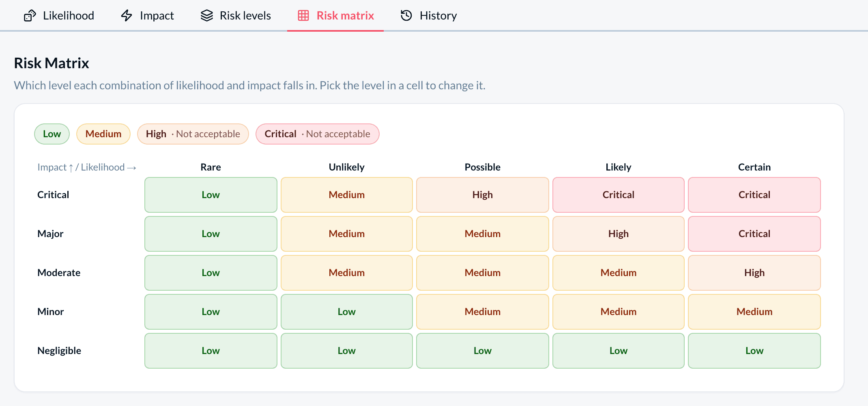This screenshot has height=406, width=868.
Task: Click the Moderate row label
Action: coord(59,273)
